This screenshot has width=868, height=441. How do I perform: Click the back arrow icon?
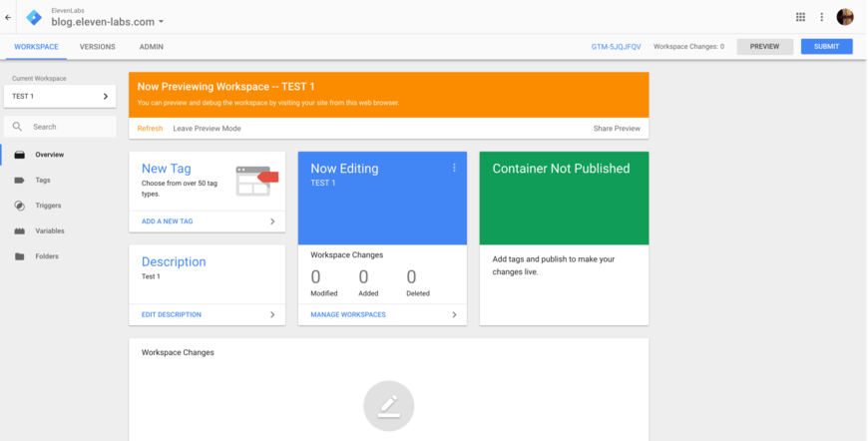click(x=8, y=17)
